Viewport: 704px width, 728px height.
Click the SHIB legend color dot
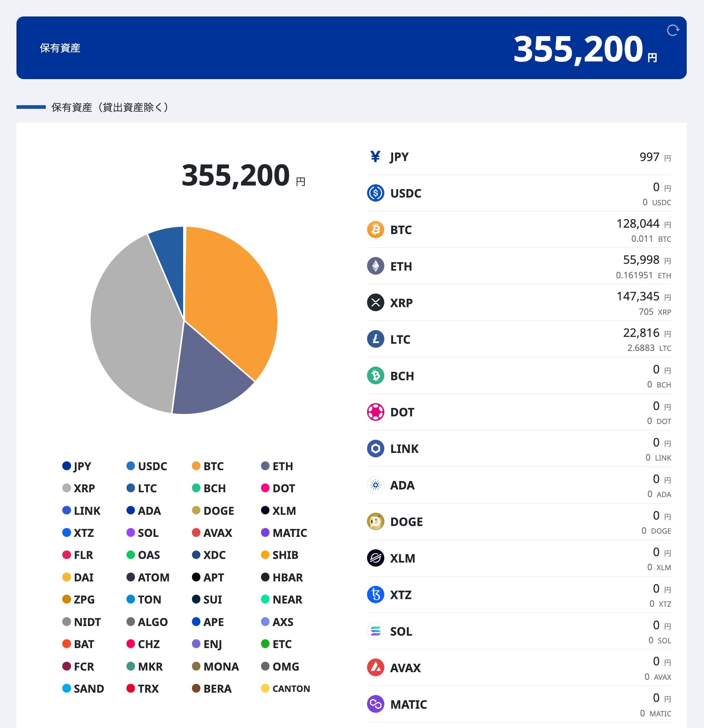(x=265, y=555)
